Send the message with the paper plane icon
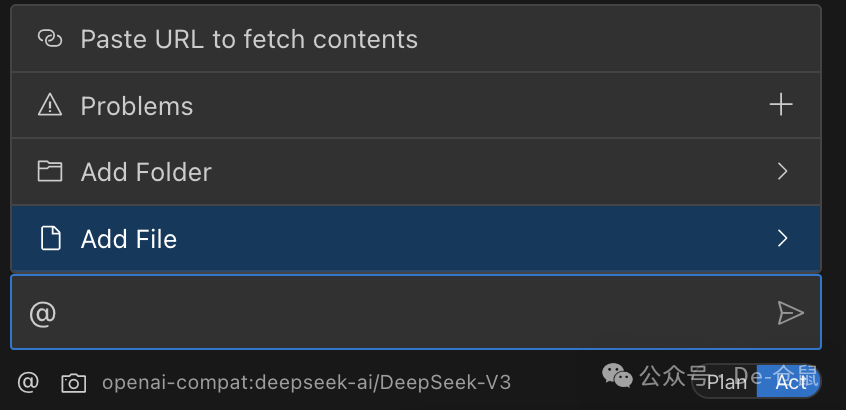 click(790, 313)
